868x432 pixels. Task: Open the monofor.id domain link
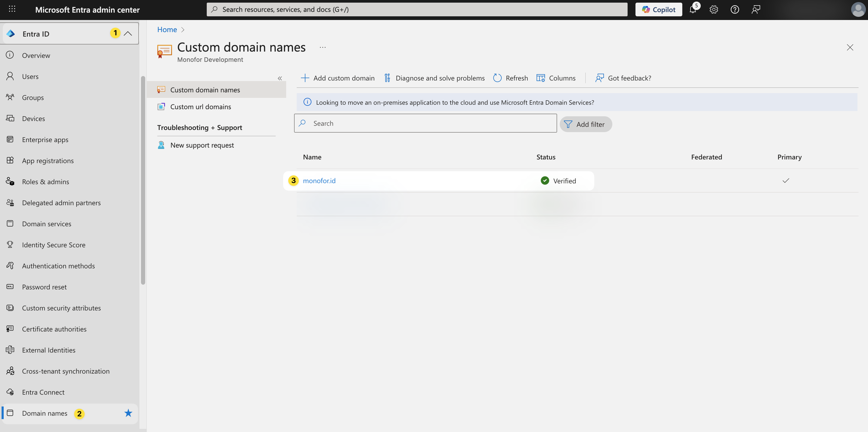pos(319,181)
